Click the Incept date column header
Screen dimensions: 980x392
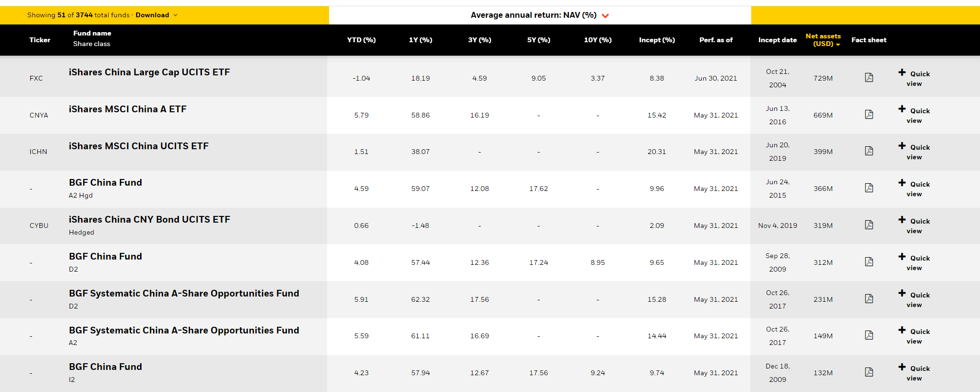777,40
